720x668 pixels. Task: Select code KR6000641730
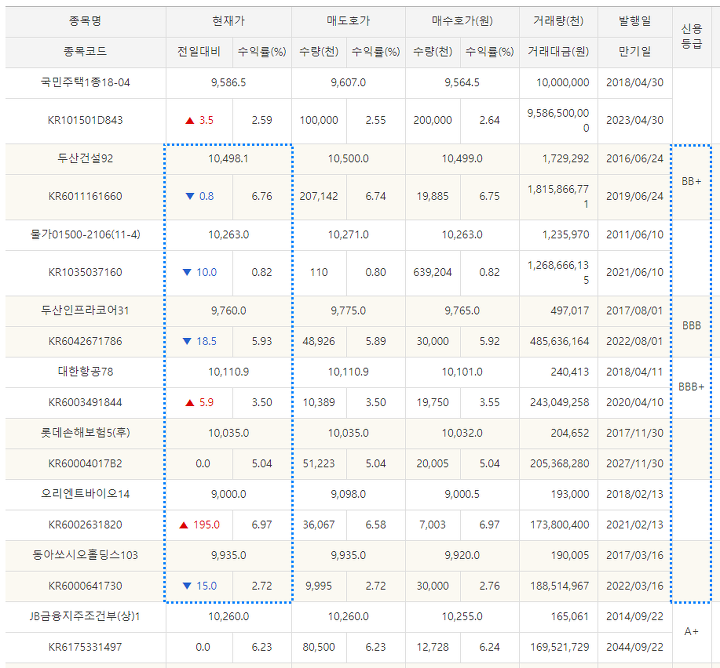click(85, 586)
